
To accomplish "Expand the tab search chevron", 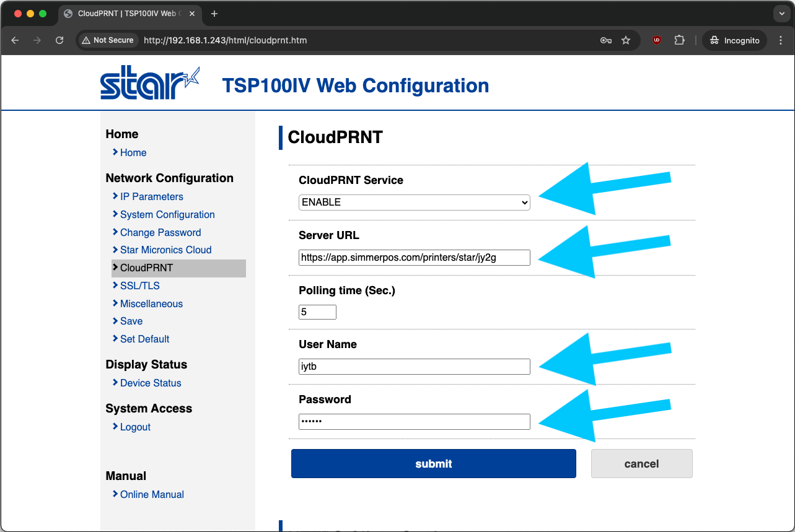I will pos(781,14).
